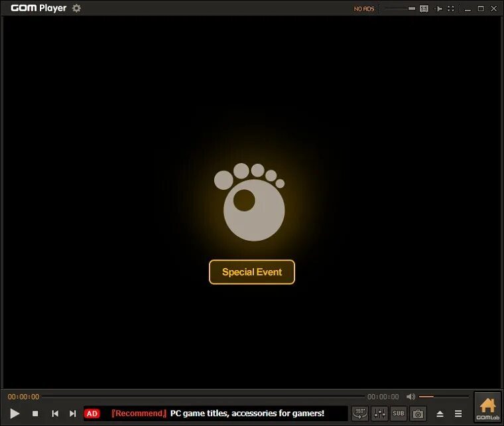Go to GOMLab home page

(487, 407)
